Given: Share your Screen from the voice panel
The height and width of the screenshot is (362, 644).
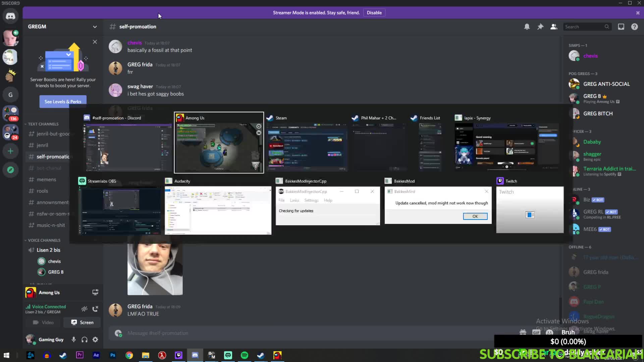Looking at the screenshot, I should pyautogui.click(x=82, y=322).
